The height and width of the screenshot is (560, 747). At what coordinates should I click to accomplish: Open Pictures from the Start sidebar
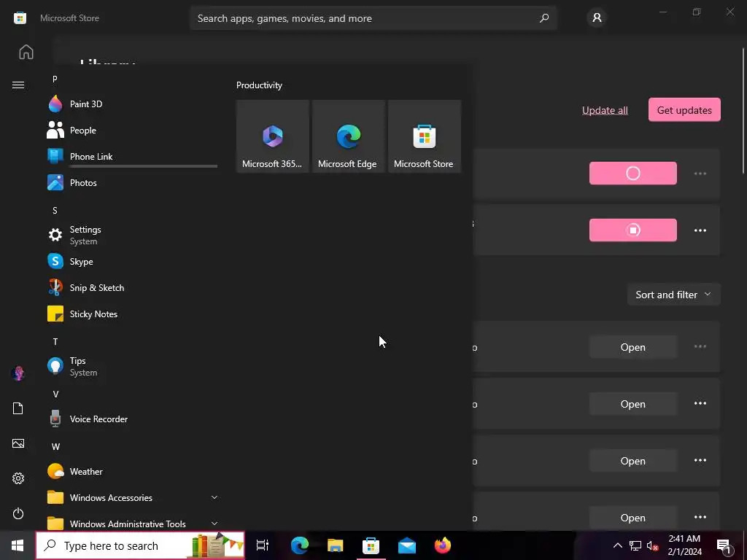pos(18,443)
